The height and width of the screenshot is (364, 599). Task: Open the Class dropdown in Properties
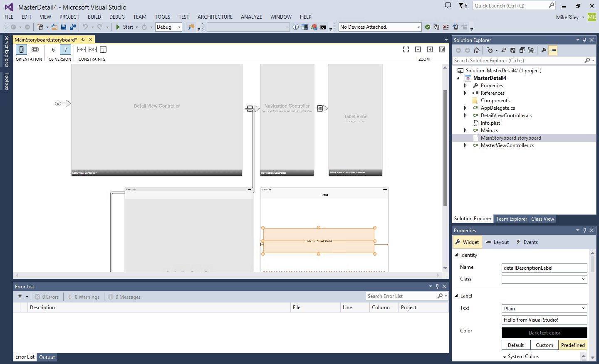pos(545,280)
